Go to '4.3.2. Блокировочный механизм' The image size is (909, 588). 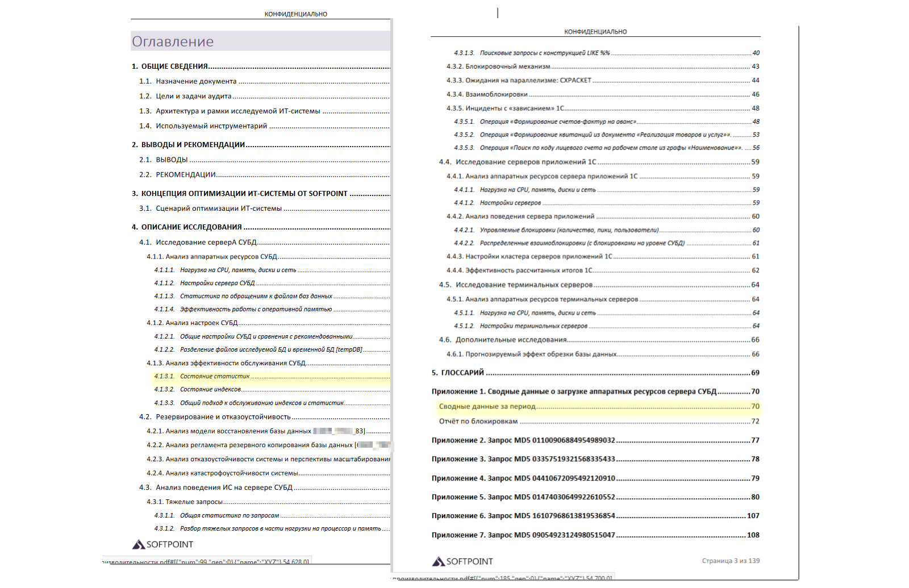(x=603, y=66)
